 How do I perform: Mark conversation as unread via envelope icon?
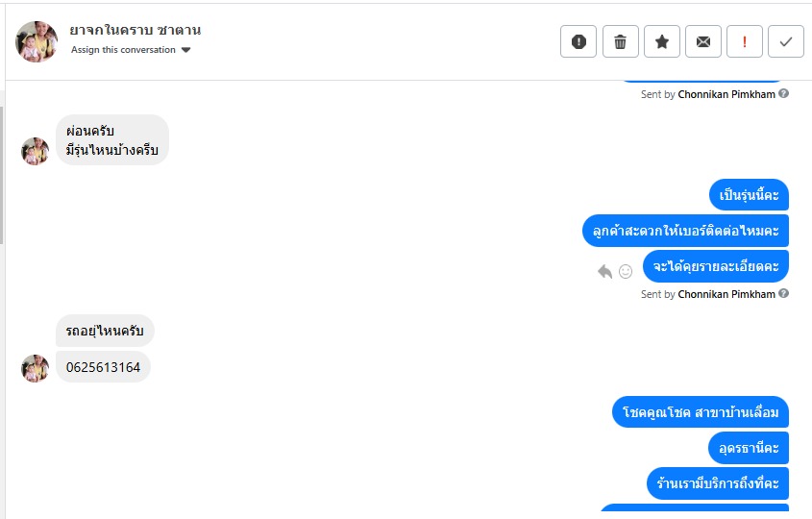703,41
